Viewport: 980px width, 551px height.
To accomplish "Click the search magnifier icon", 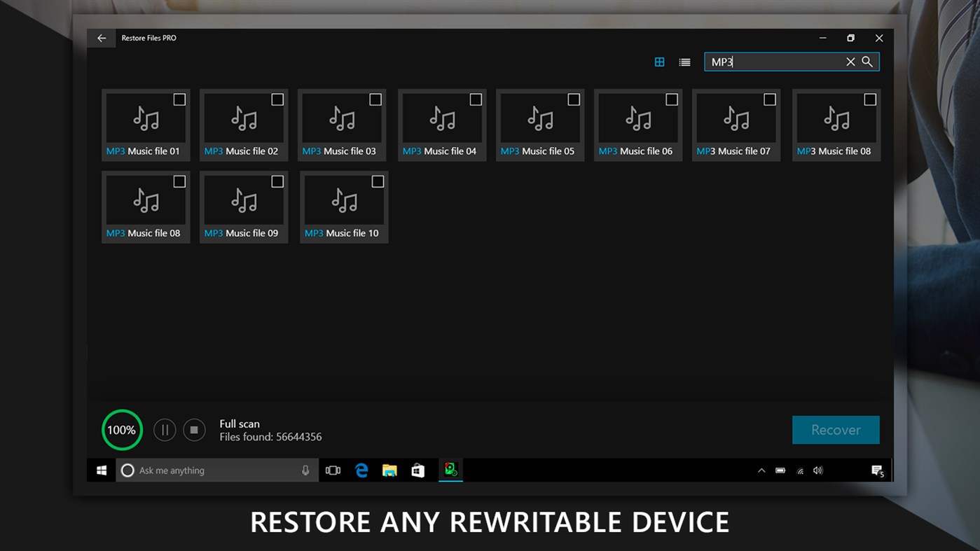I will [x=867, y=62].
